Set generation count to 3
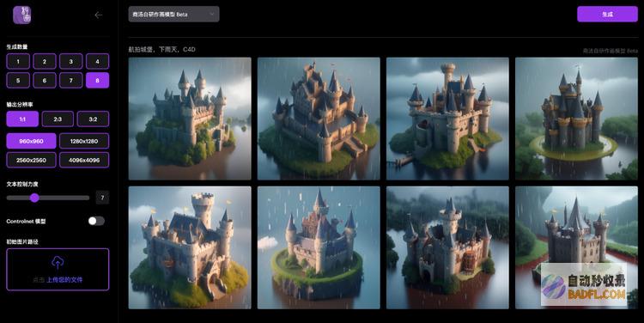The height and width of the screenshot is (323, 644). 70,61
